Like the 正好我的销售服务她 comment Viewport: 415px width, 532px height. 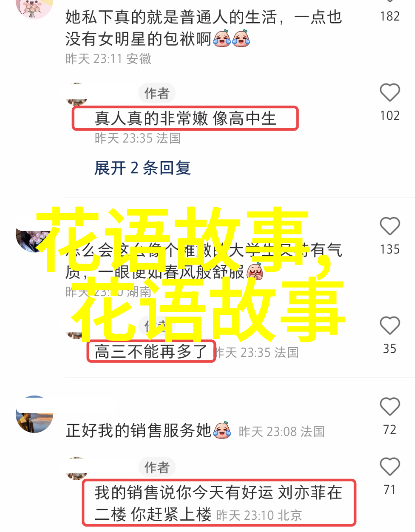(x=390, y=406)
